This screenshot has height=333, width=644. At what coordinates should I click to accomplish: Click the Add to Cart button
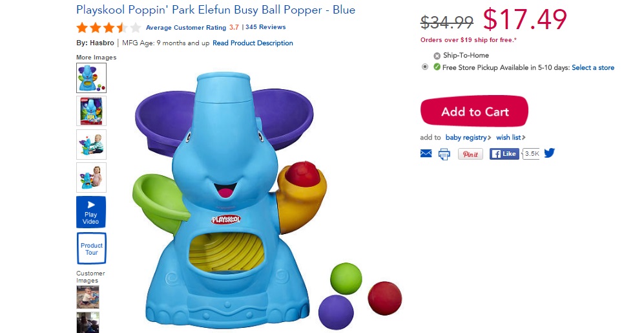click(x=474, y=111)
